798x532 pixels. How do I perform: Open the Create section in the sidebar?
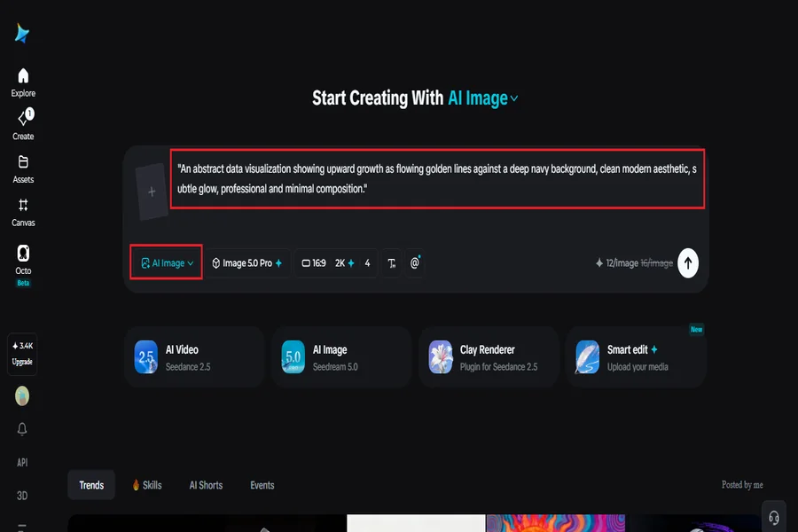pos(23,124)
